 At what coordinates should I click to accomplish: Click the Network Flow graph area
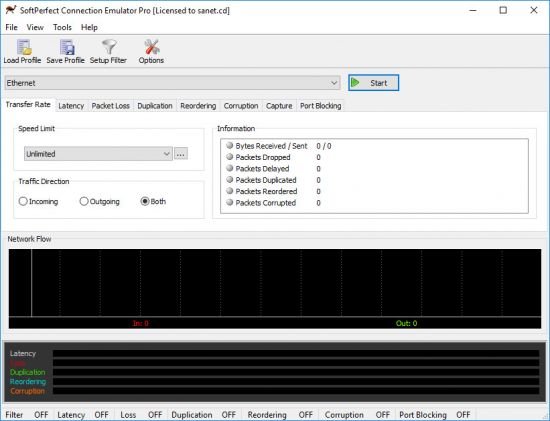[x=275, y=283]
